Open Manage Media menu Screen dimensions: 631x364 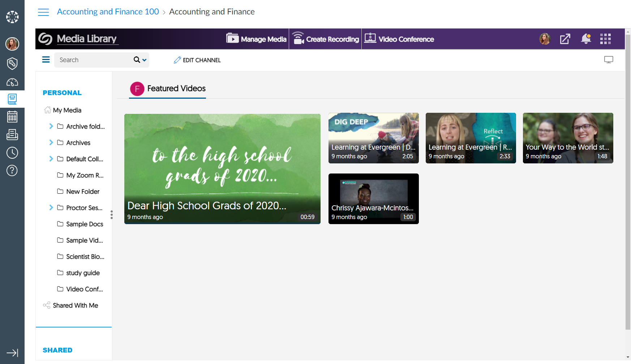tap(256, 39)
